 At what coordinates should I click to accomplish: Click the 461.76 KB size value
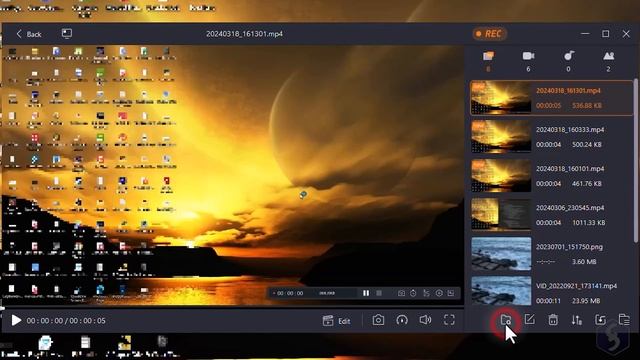pyautogui.click(x=587, y=184)
